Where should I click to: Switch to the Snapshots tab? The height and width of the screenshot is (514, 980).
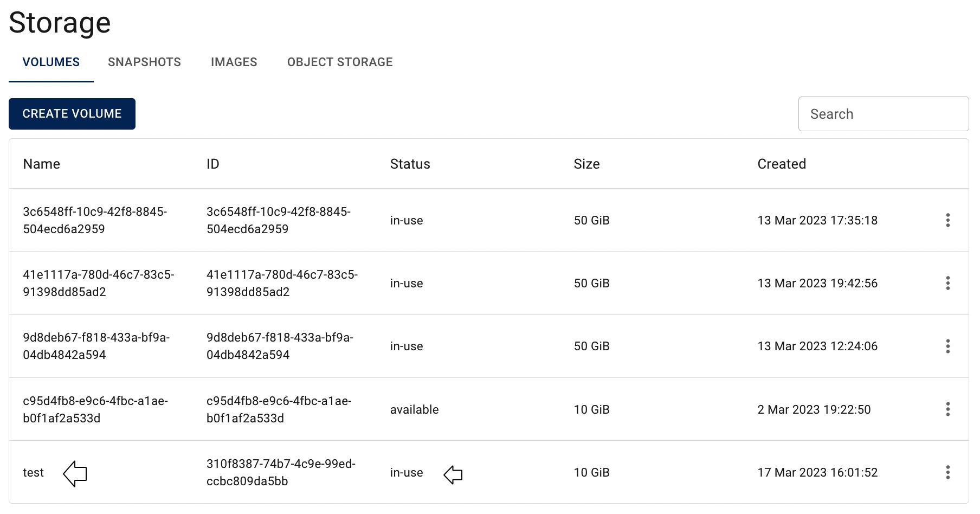(x=144, y=62)
